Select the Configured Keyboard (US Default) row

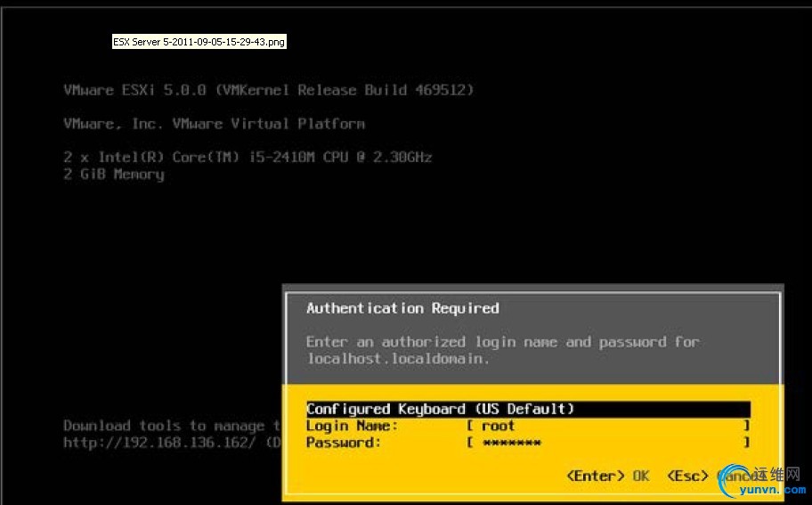coord(528,409)
